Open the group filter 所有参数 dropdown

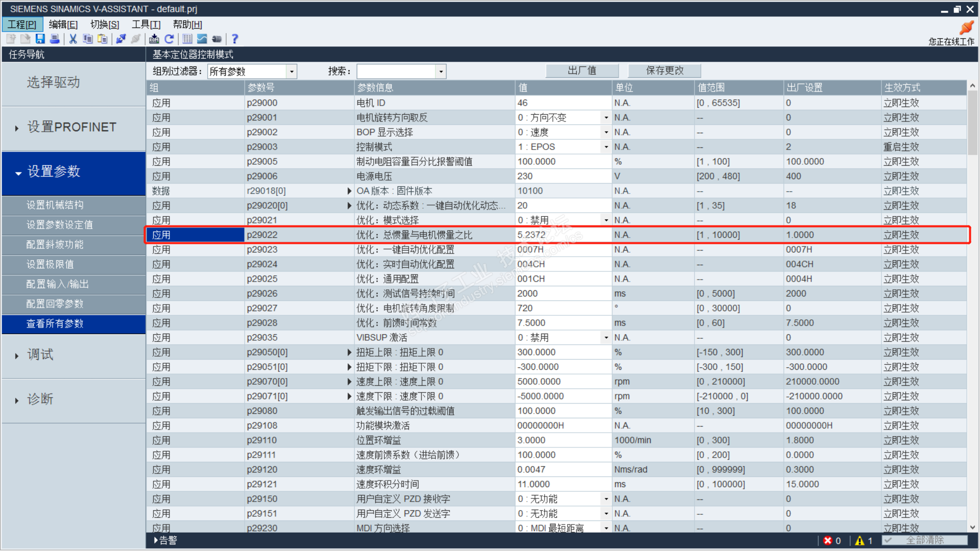pos(291,71)
